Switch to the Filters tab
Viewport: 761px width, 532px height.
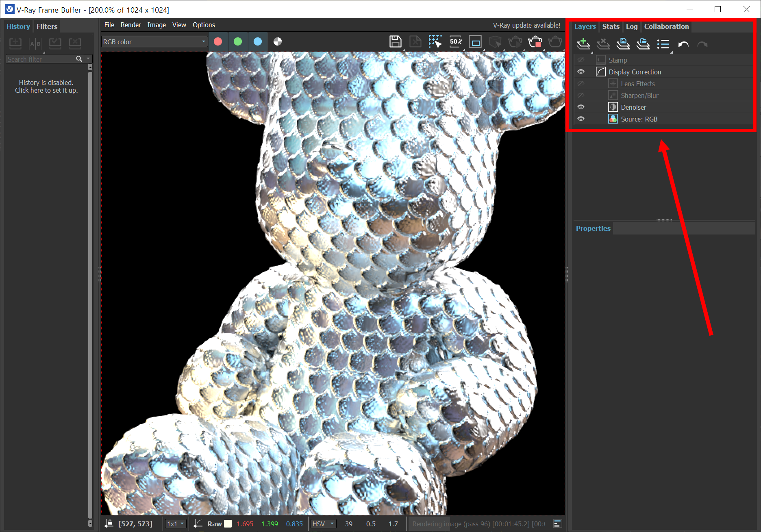point(47,26)
